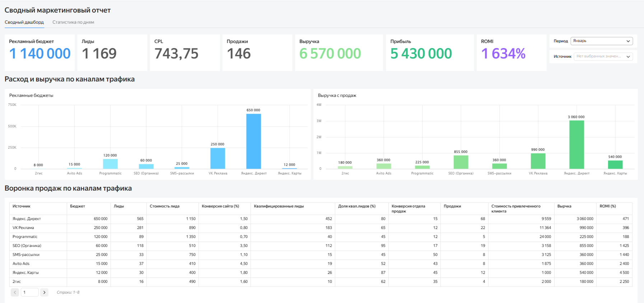Viewport: 644px width, 303px height.
Task: Open the Период dropdown showing Январь
Action: pos(601,41)
